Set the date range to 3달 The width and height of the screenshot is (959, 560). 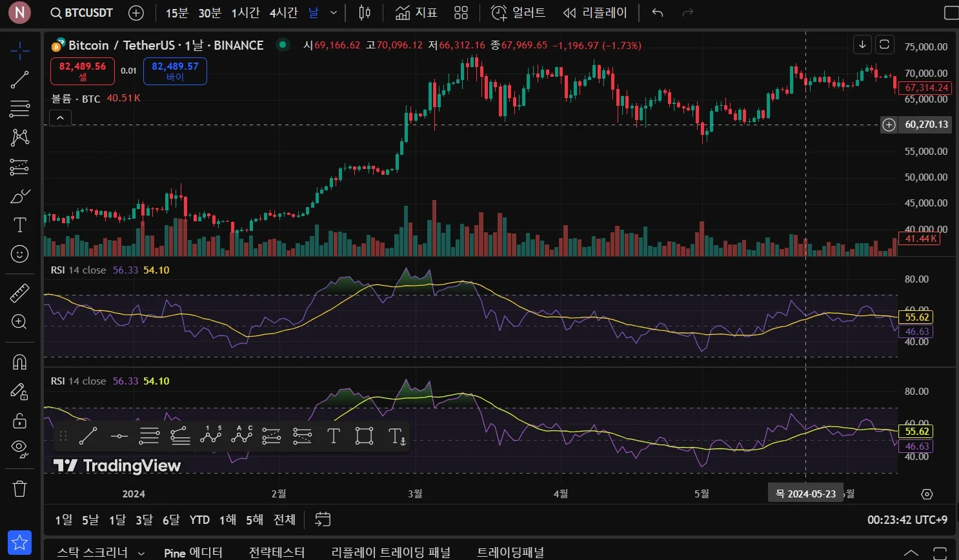pyautogui.click(x=145, y=520)
